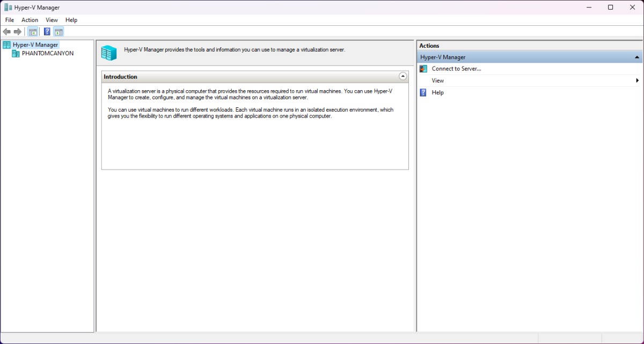Select the PHANTOMCANYON server in the tree

coord(47,54)
